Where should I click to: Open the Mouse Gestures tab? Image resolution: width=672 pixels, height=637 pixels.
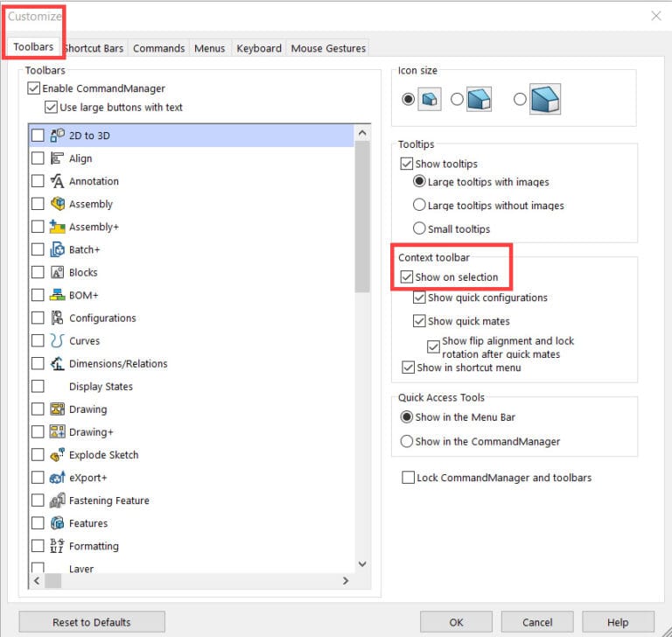click(327, 48)
